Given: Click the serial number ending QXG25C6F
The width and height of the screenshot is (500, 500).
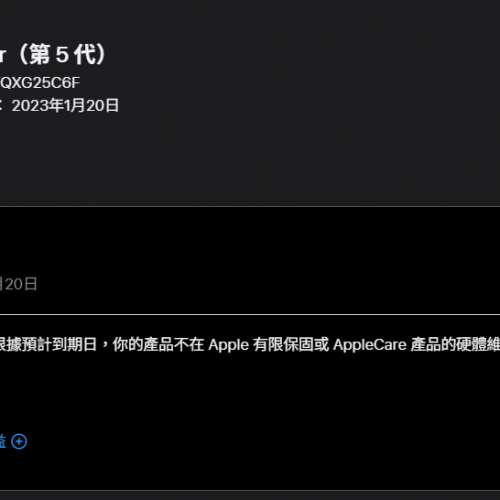Looking at the screenshot, I should pyautogui.click(x=40, y=83).
